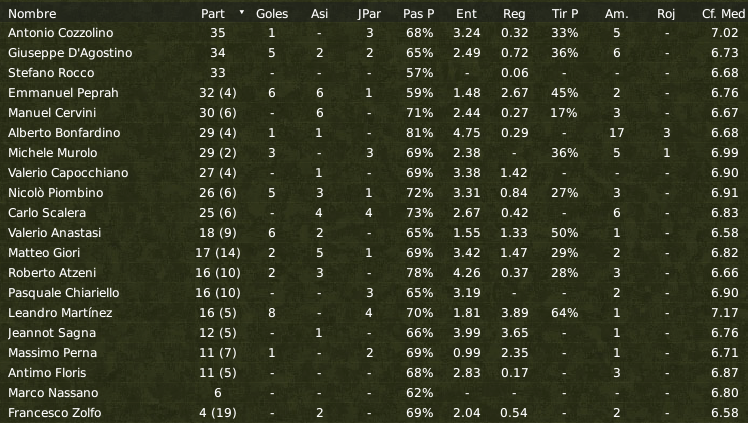Select Stefano Rocco row
This screenshot has width=748, height=423.
[374, 73]
